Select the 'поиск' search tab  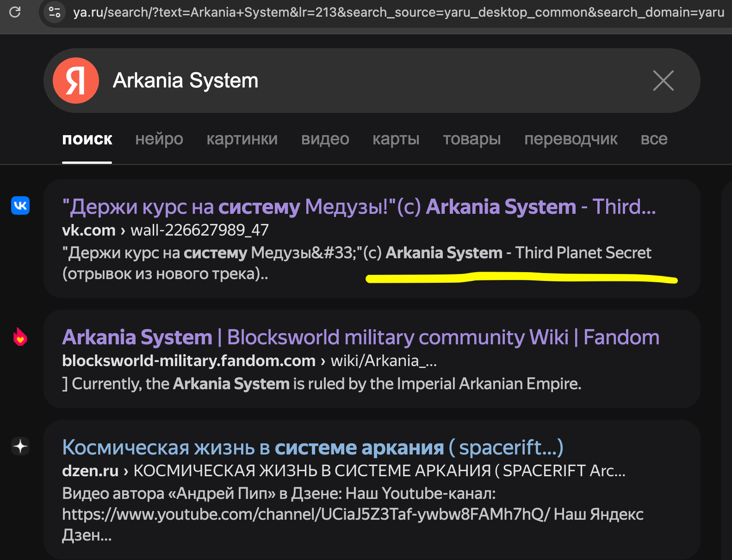pos(87,139)
